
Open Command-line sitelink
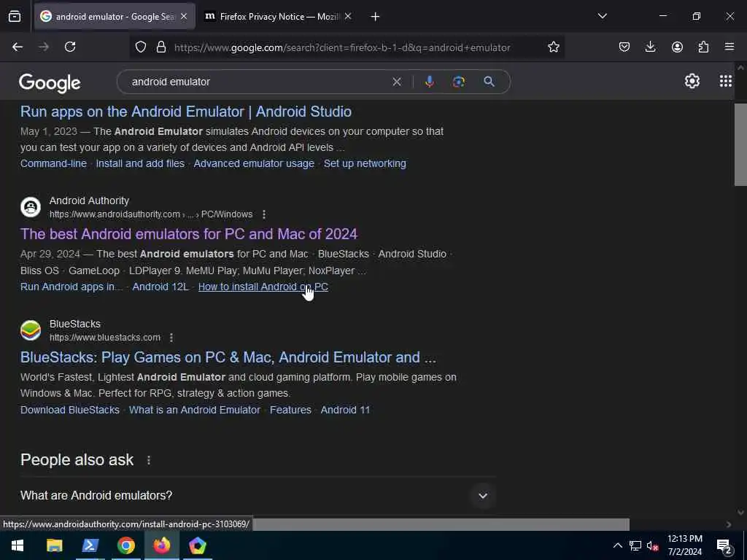[53, 163]
